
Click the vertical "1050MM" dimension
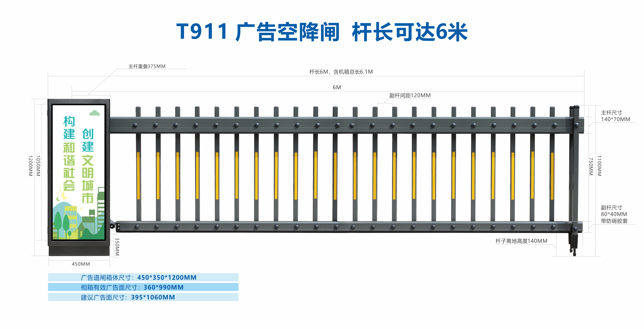[38, 166]
